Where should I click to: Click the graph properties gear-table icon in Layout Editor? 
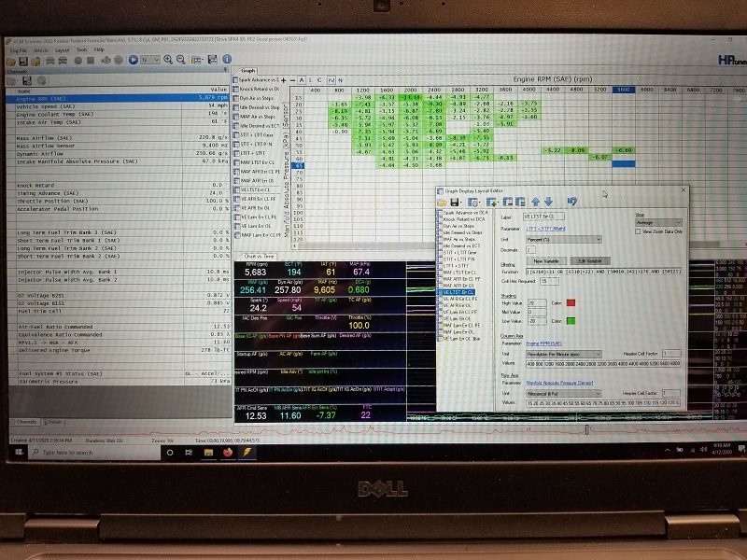[473, 202]
